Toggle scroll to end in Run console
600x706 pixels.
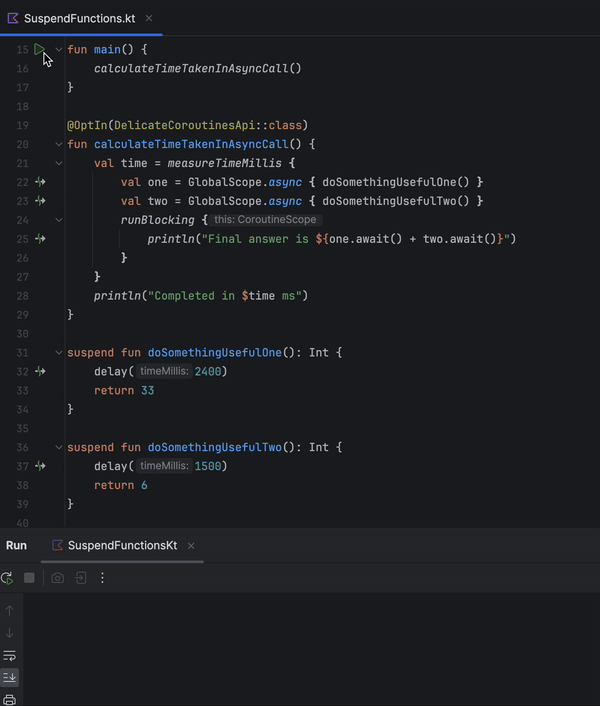[x=10, y=677]
